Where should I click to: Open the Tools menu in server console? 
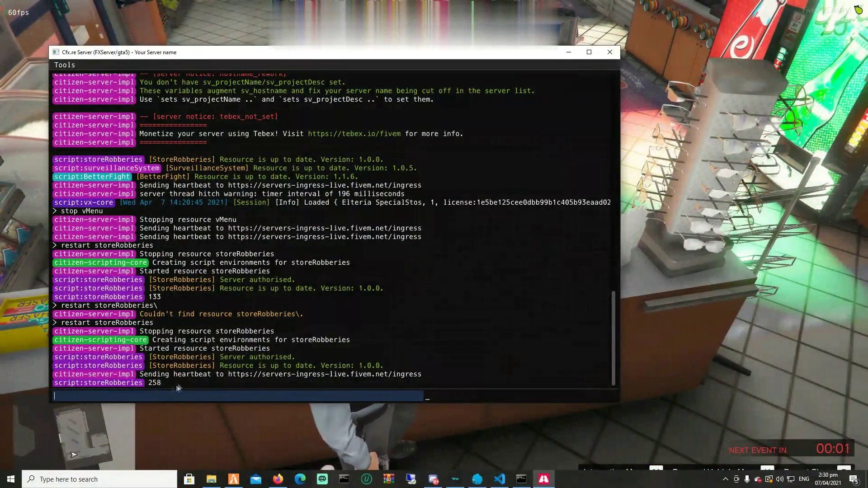pyautogui.click(x=65, y=65)
